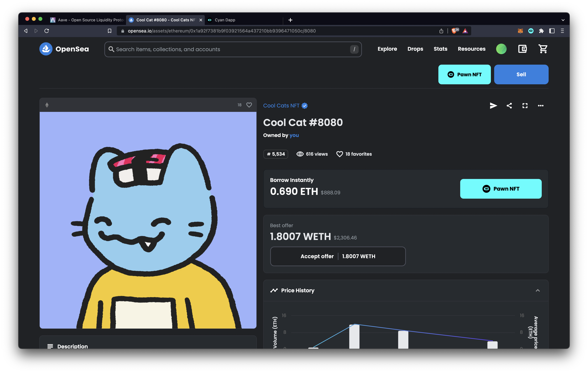Open the tab list dropdown chevron
588x373 pixels.
point(563,20)
